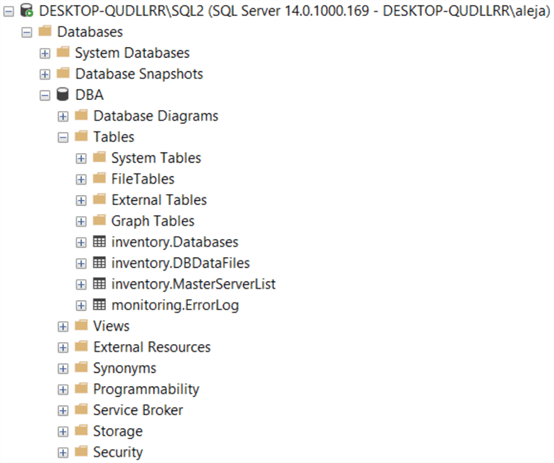554x463 pixels.
Task: Expand the Service Broker folder
Action: (63, 411)
